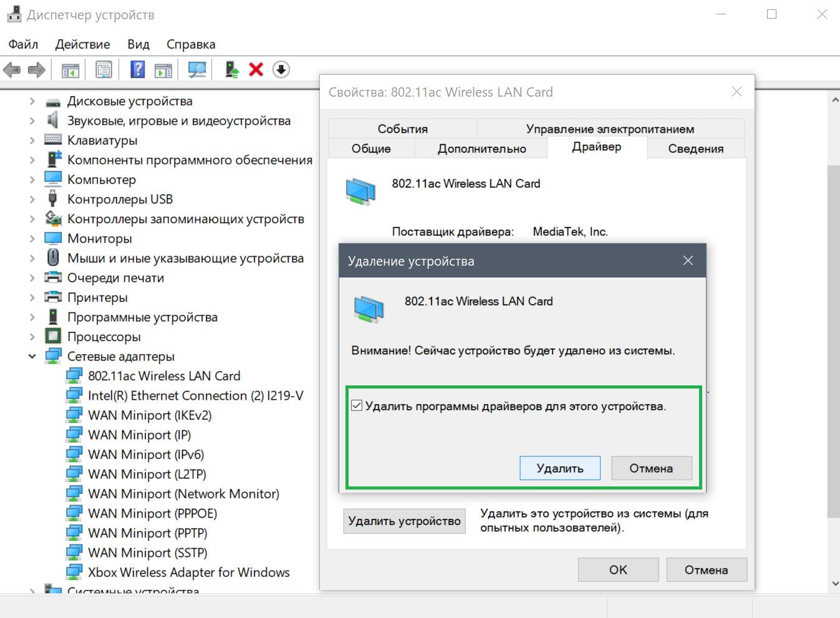Select WAN Miniport (PPPOE) adapter
The height and width of the screenshot is (618, 840).
153,513
